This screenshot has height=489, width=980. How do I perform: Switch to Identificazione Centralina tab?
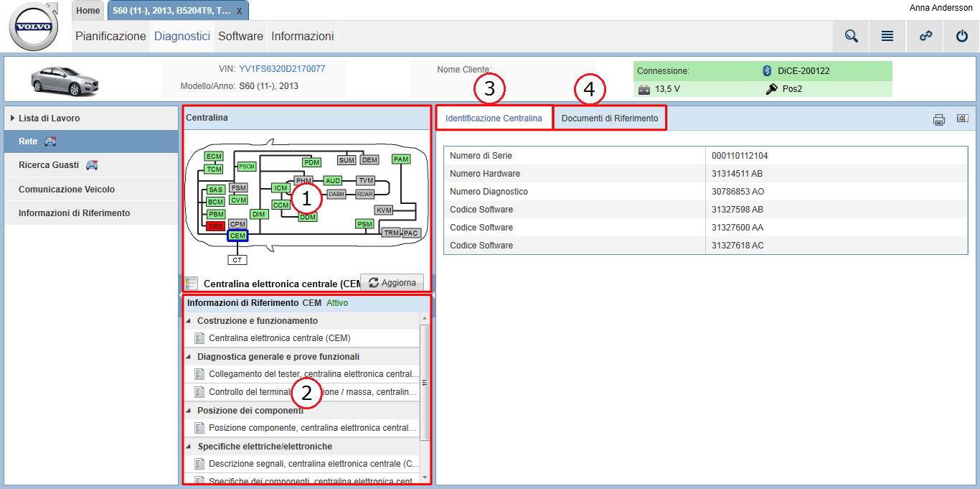[x=494, y=118]
